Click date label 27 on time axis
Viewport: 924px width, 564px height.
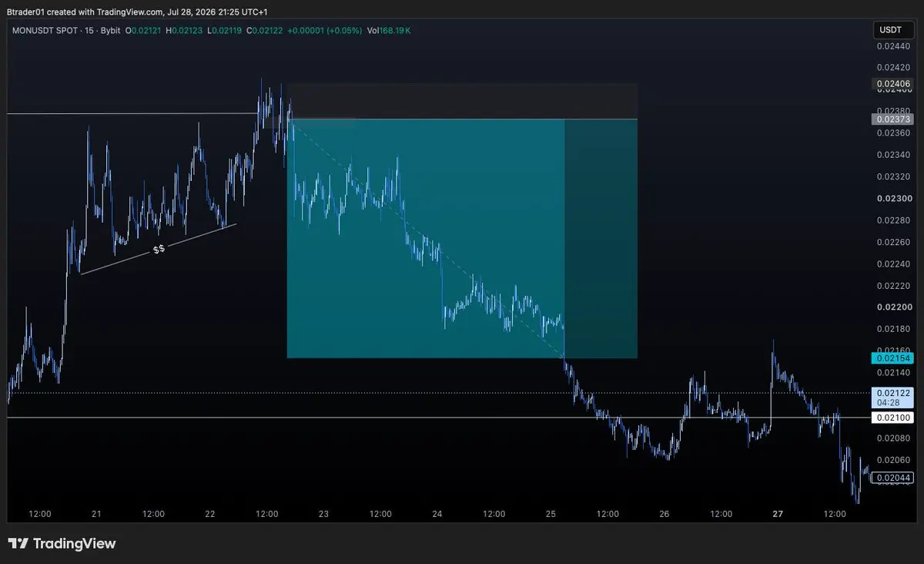pos(778,514)
